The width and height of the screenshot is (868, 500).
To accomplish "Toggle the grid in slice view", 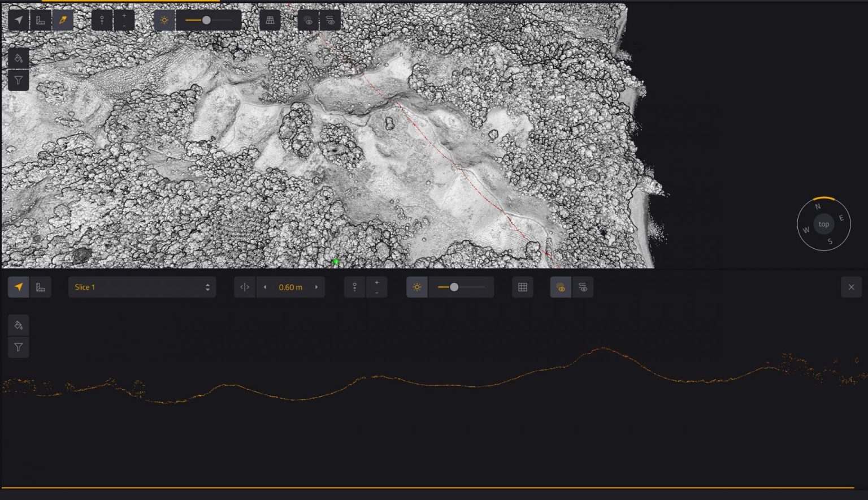I will point(523,287).
